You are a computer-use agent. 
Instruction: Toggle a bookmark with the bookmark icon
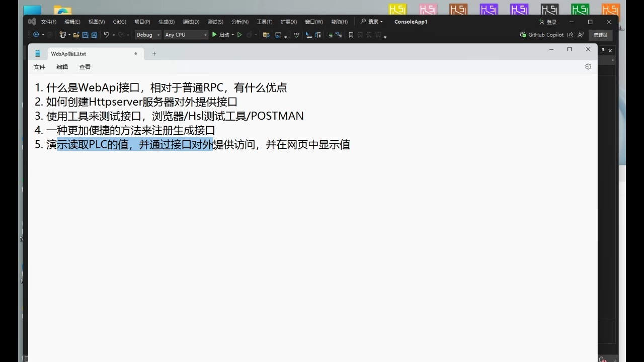click(x=351, y=35)
